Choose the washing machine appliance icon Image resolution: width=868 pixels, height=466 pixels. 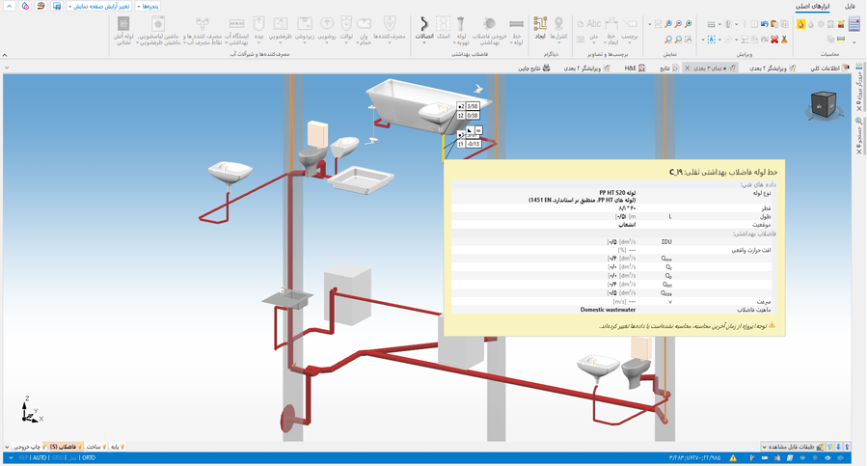pyautogui.click(x=158, y=26)
